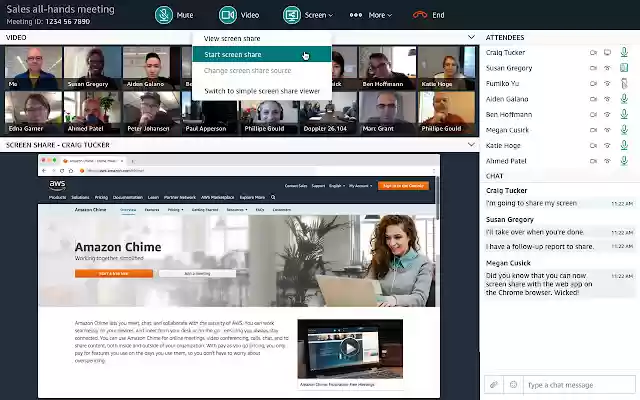
Task: Click Craig Tucker's screen sharing monitor icon
Action: tap(608, 52)
